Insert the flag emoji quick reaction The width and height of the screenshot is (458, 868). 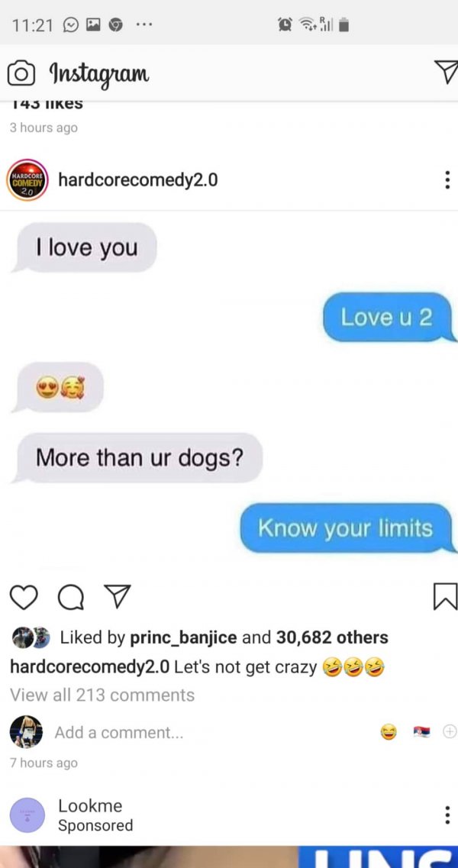click(421, 732)
